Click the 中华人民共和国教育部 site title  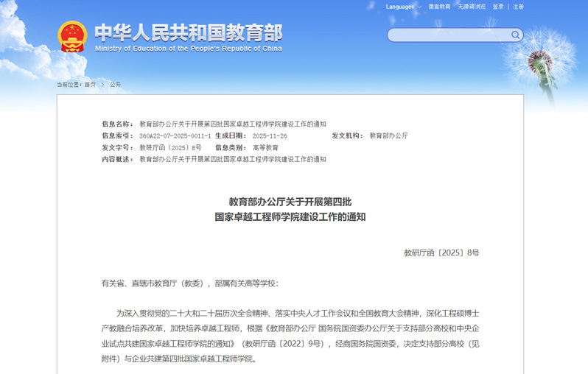point(188,32)
